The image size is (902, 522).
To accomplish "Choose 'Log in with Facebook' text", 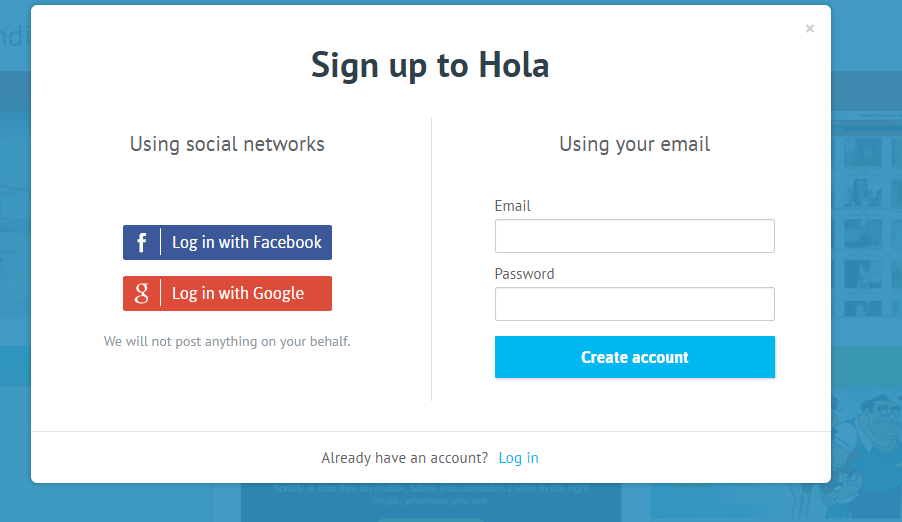I will [x=247, y=242].
